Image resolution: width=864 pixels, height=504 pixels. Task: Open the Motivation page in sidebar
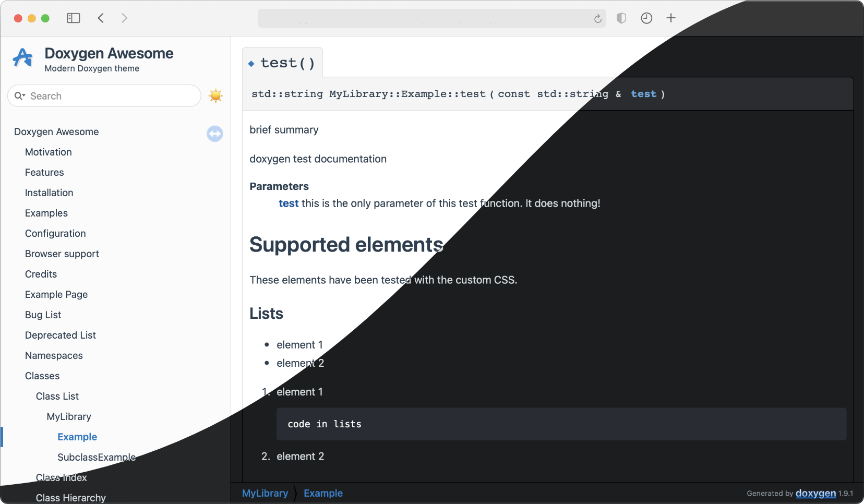point(49,152)
